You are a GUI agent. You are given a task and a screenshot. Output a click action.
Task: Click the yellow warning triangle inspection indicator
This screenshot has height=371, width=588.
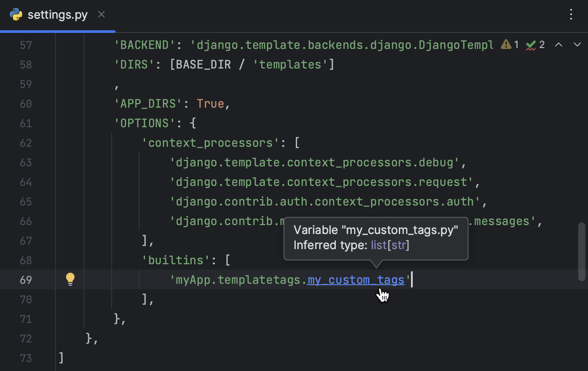(506, 44)
